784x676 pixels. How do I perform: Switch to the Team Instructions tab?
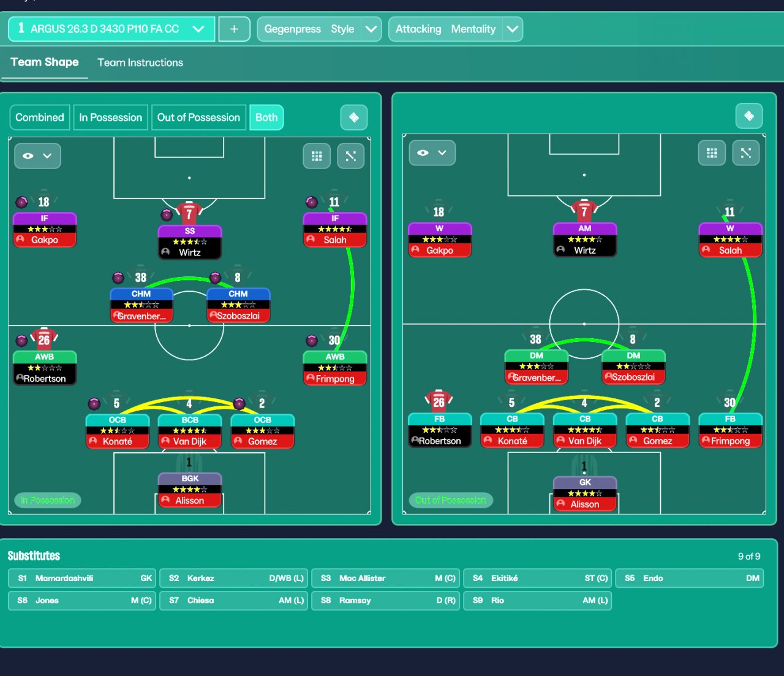tap(140, 63)
